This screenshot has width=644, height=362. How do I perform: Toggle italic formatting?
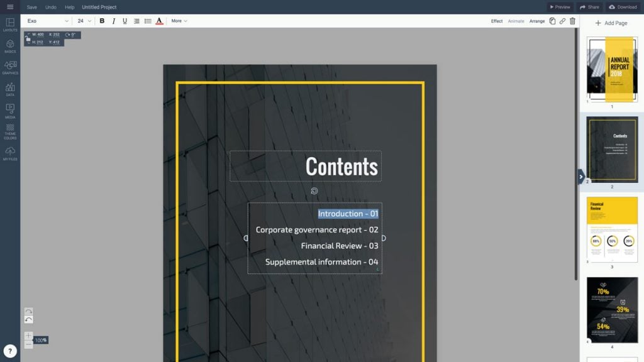coord(113,21)
